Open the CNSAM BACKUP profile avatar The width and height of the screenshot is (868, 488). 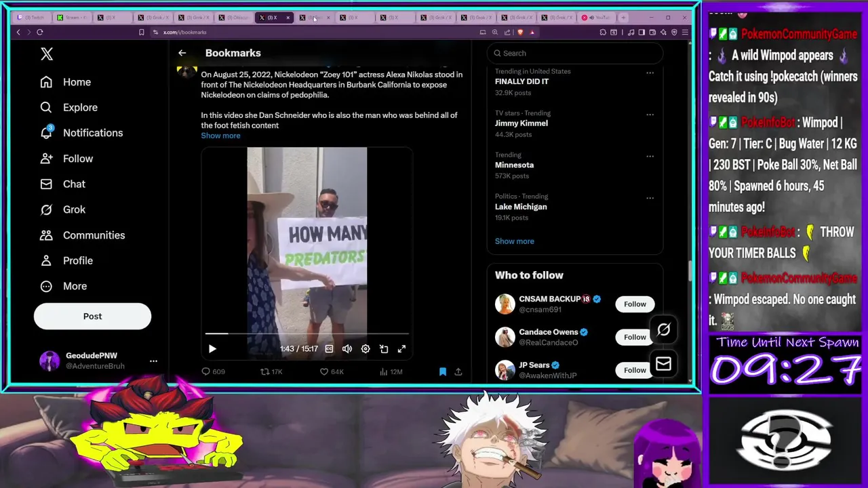505,304
